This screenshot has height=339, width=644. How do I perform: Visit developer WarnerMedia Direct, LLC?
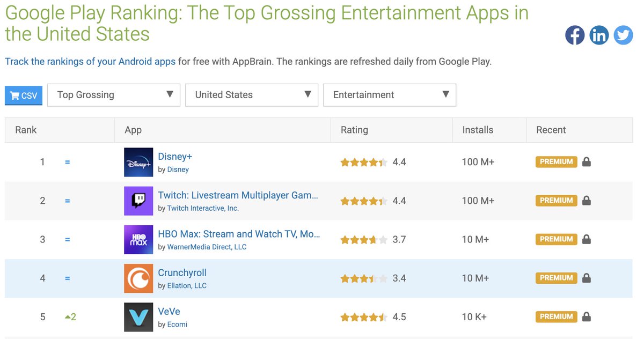(x=207, y=247)
